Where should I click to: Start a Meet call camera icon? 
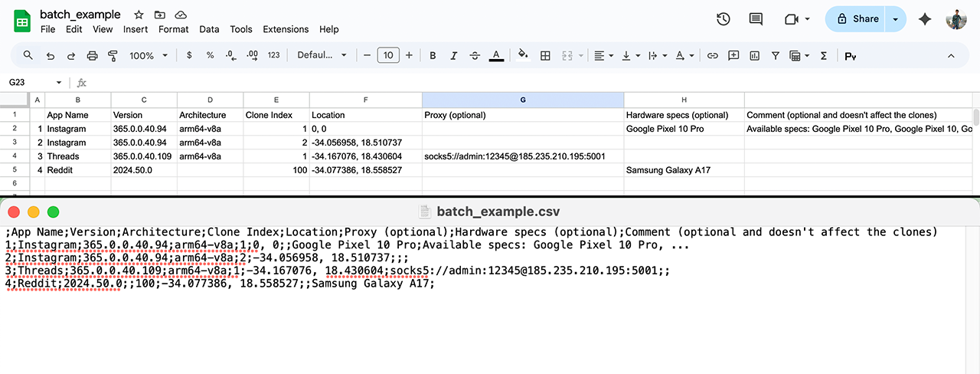tap(791, 19)
